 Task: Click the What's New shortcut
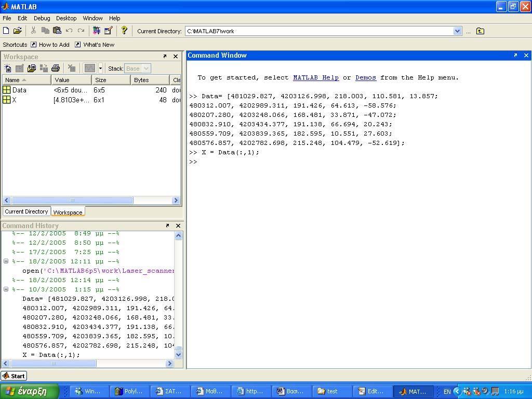tap(95, 45)
